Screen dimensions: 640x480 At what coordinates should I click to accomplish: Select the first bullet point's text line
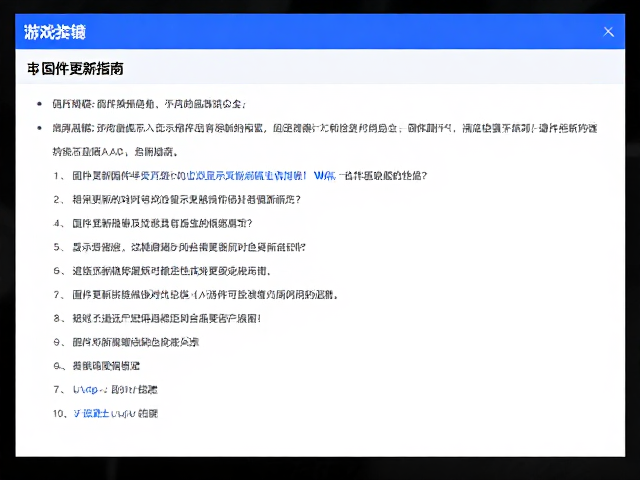(x=149, y=104)
